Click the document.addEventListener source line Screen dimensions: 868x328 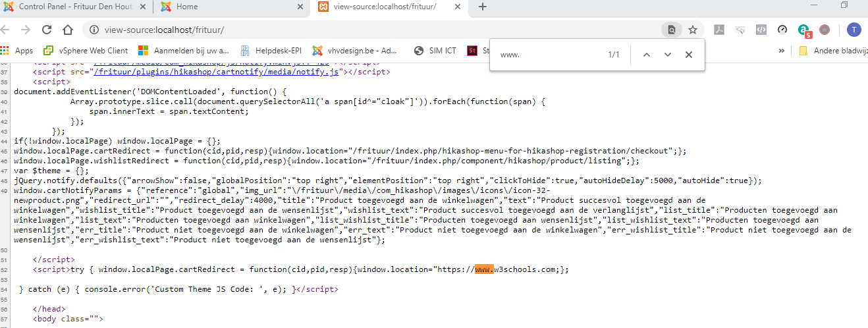pyautogui.click(x=150, y=92)
